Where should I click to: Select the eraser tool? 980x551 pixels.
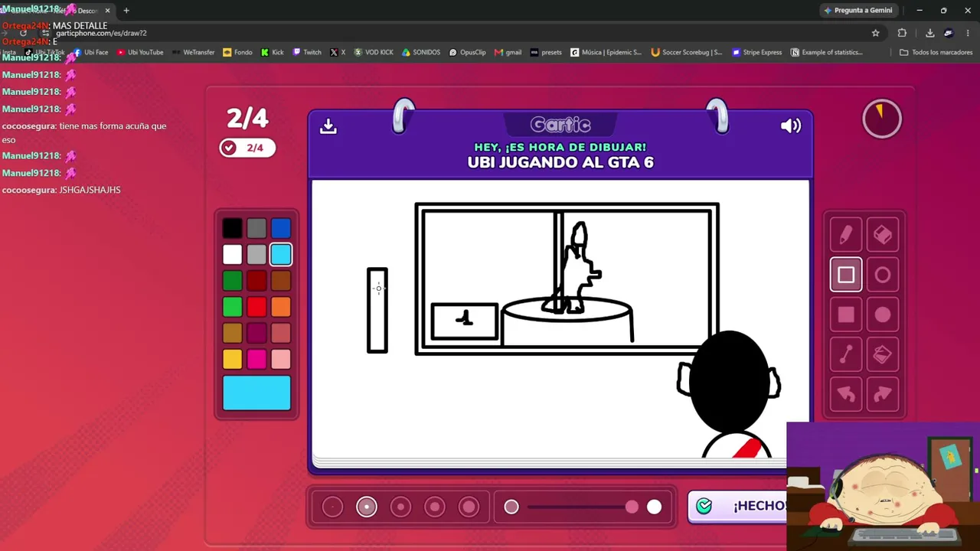coord(883,235)
